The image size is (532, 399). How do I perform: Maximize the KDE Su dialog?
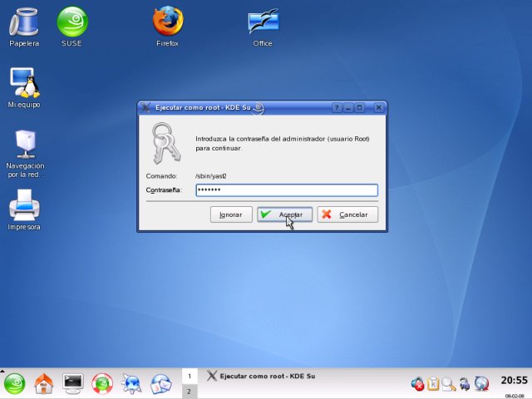pyautogui.click(x=360, y=108)
